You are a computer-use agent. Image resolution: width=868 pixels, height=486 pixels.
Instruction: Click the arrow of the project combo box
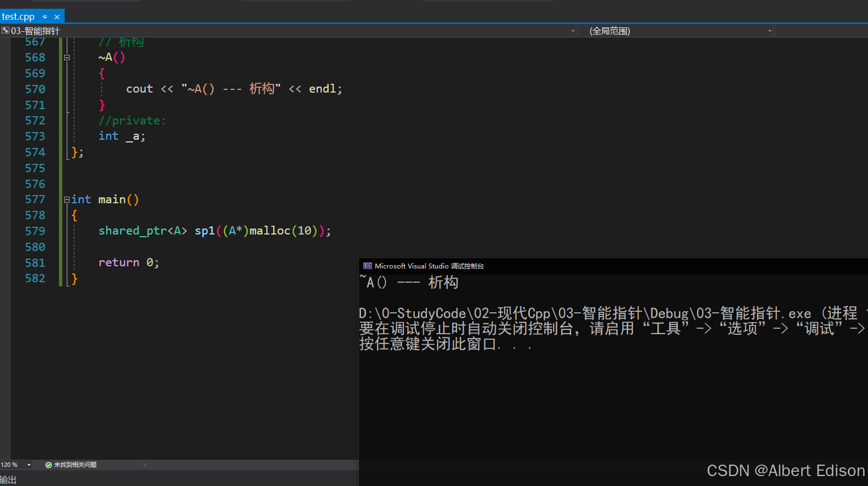click(573, 31)
